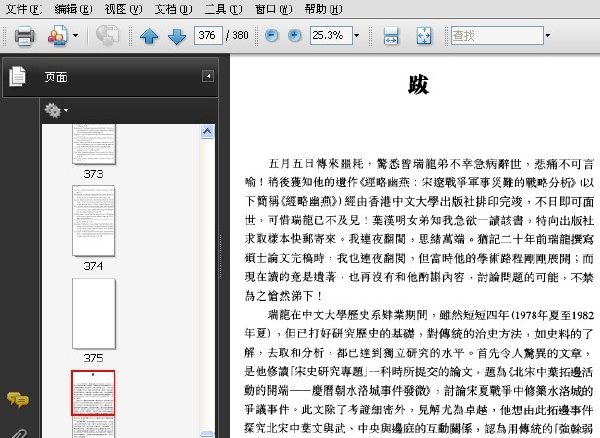Screen dimensions: 600x438
Task: Zoom out with the minus button
Action: point(272,36)
